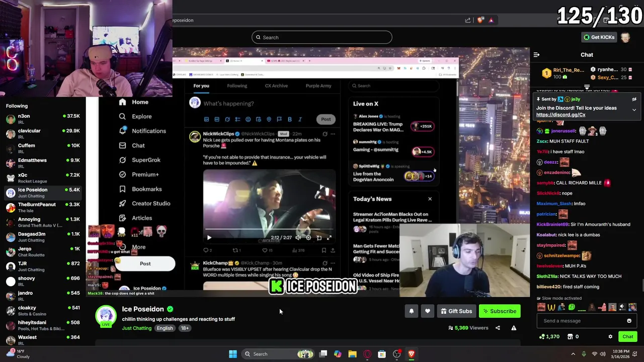
Task: Open File Explorer from the taskbar
Action: point(352,354)
